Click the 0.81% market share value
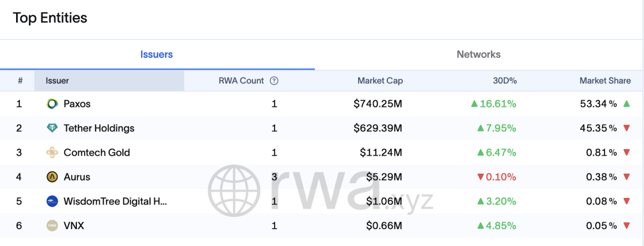The width and height of the screenshot is (644, 246). [x=602, y=153]
